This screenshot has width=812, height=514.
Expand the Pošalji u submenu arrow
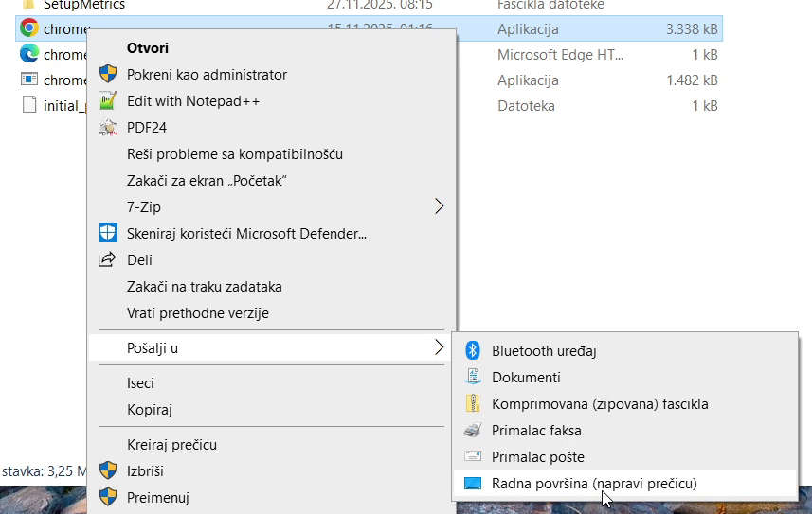tap(439, 347)
